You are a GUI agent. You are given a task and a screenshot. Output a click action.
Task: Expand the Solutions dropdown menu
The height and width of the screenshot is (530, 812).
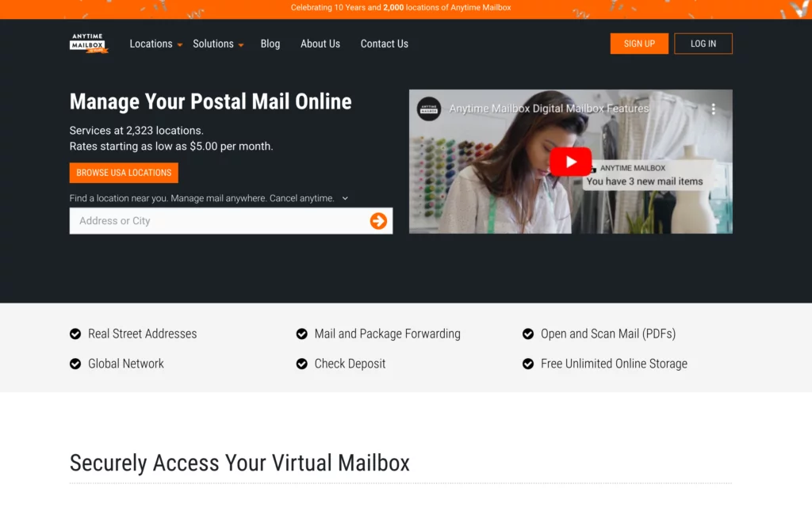218,44
